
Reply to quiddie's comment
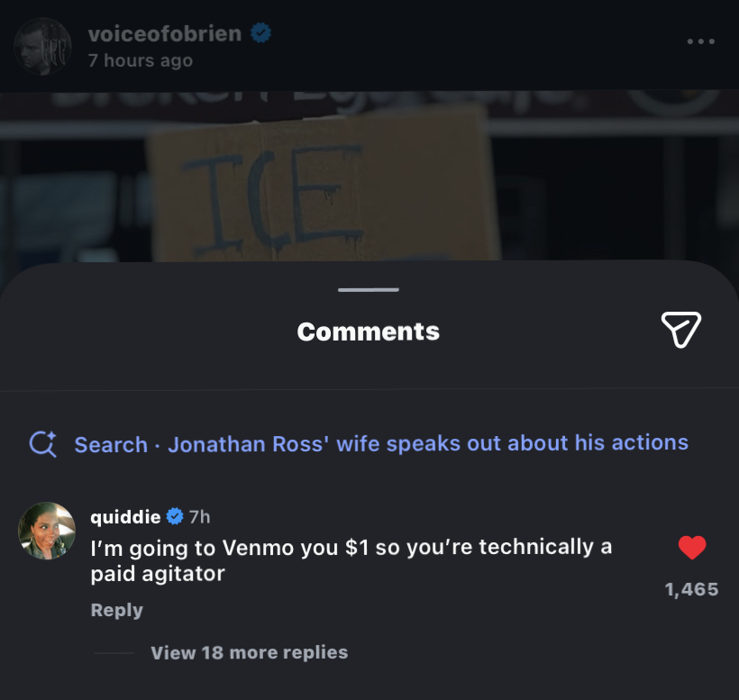pos(116,610)
